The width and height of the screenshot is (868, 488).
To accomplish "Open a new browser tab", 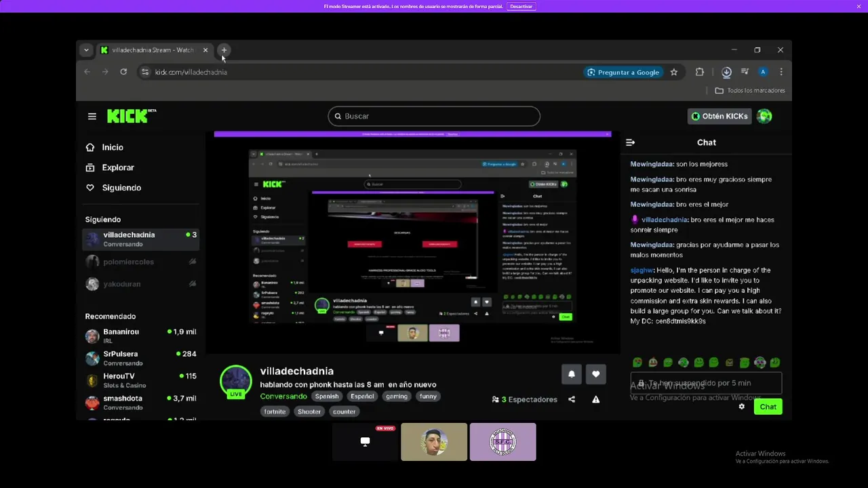I will click(x=224, y=50).
